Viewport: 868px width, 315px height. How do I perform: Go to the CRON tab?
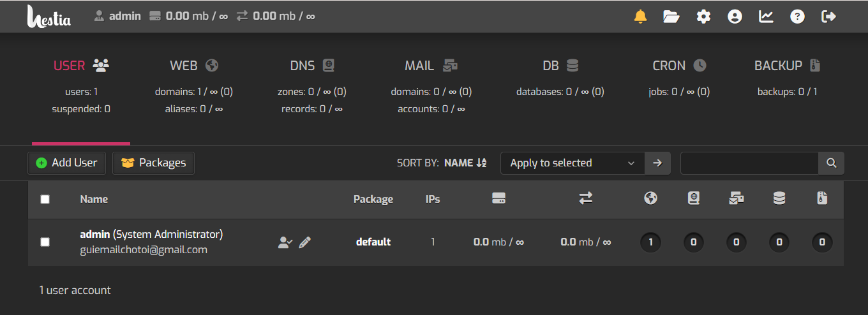pos(679,66)
